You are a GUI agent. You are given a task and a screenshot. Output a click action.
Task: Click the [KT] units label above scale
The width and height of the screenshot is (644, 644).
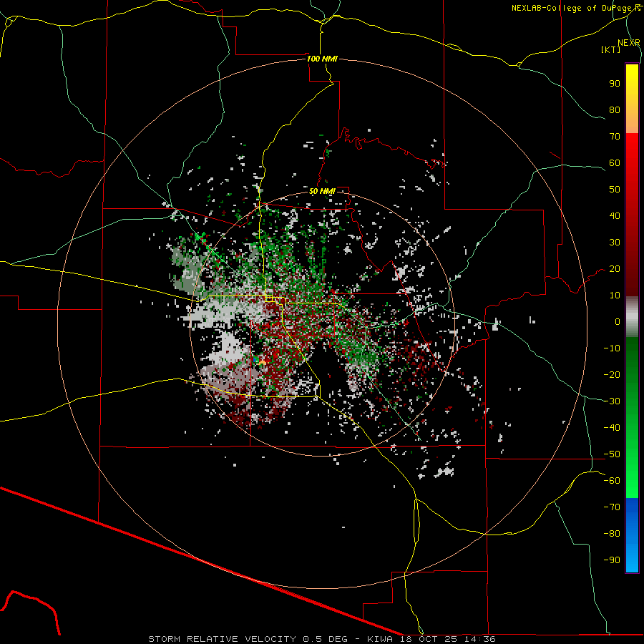tap(610, 49)
